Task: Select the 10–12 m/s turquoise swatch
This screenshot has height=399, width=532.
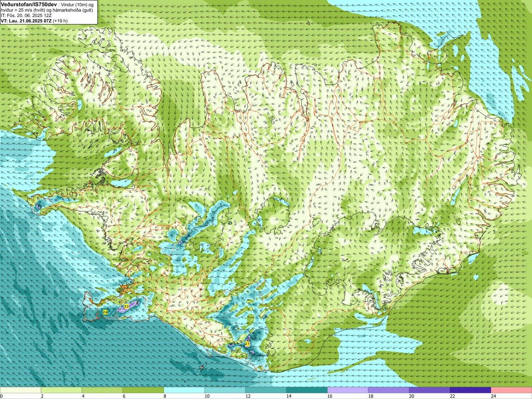Action: pyautogui.click(x=225, y=390)
